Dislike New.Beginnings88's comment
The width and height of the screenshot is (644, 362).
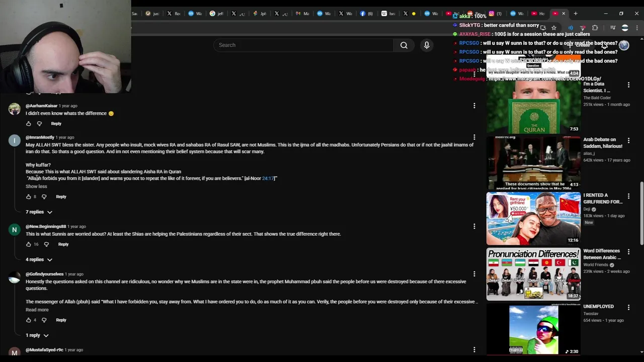pos(46,244)
